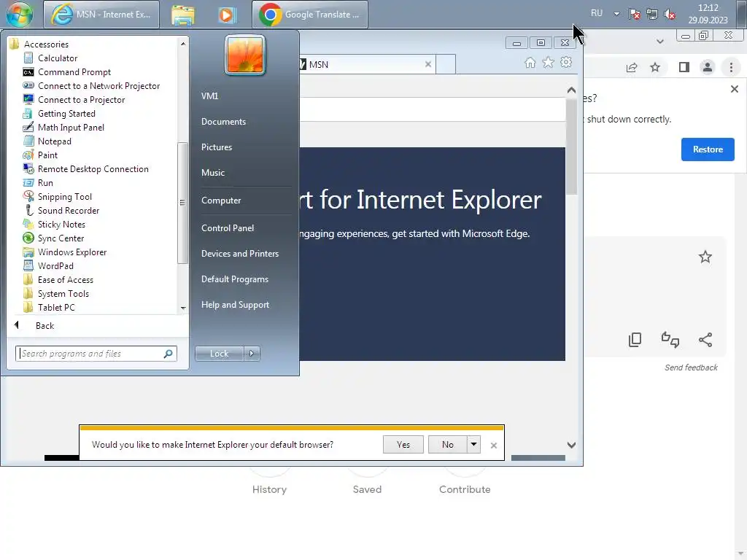Open Windows Explorer taskbar icon

183,15
